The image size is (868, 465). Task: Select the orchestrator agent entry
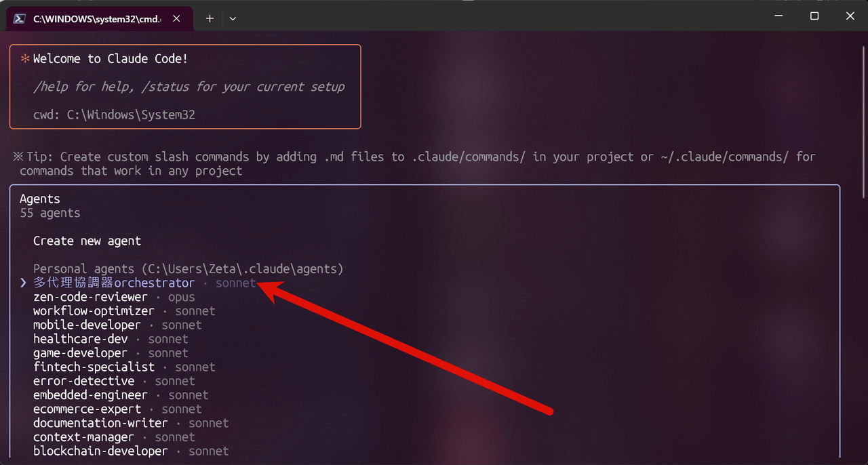pos(114,283)
